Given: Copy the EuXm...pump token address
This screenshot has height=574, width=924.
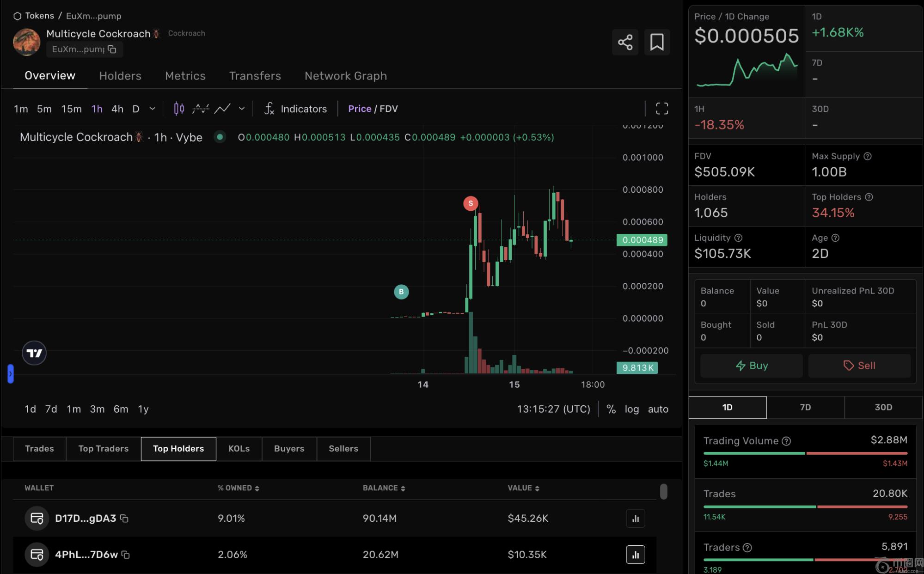Looking at the screenshot, I should [112, 49].
